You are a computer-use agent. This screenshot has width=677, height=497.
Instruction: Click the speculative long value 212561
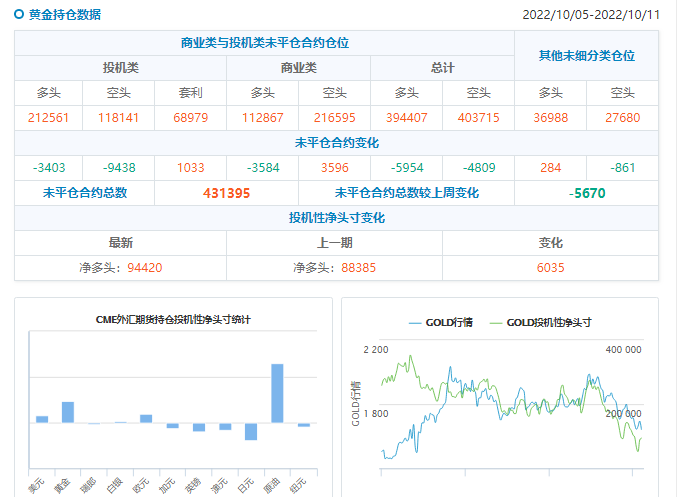(50, 118)
